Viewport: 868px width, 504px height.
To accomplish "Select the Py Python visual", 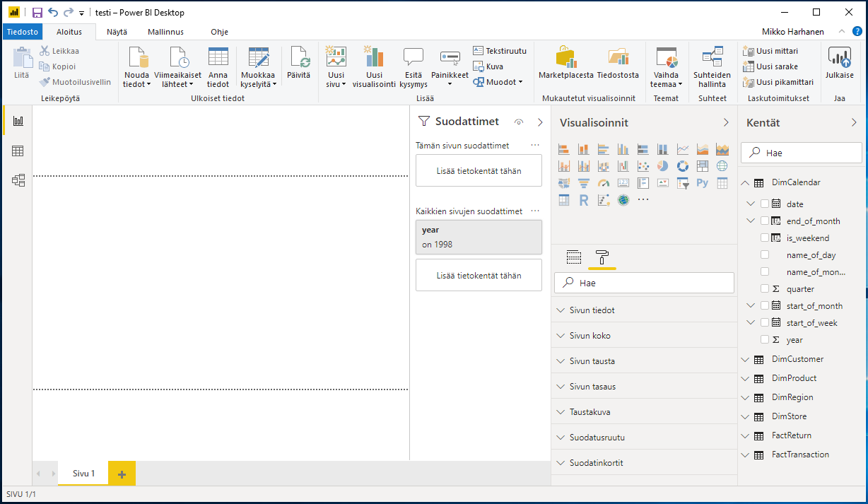I will point(703,183).
